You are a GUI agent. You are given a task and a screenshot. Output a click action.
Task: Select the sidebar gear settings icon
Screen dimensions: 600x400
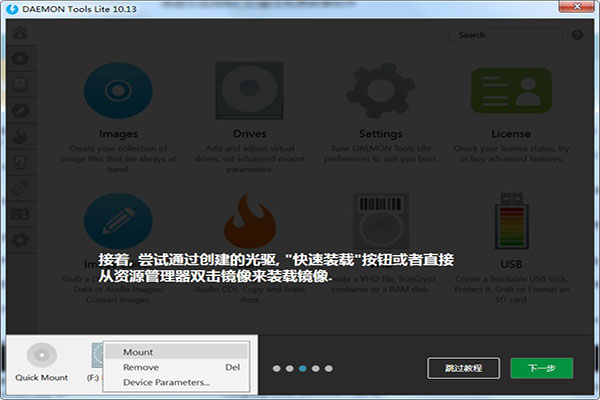[20, 241]
